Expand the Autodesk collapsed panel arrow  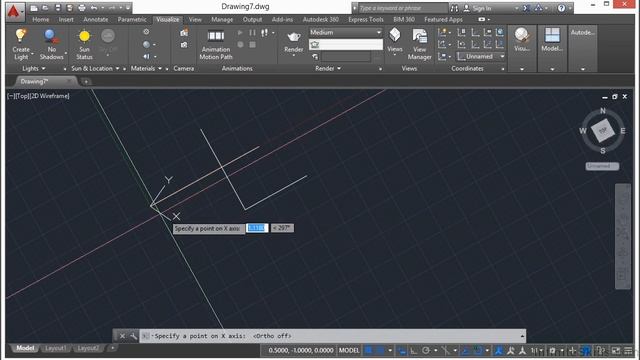tap(582, 69)
